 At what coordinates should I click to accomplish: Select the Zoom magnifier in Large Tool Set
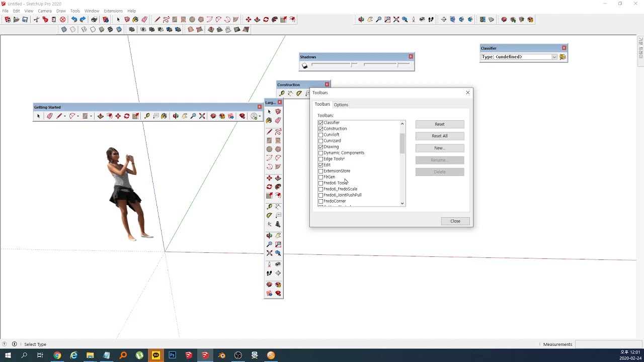(x=269, y=244)
